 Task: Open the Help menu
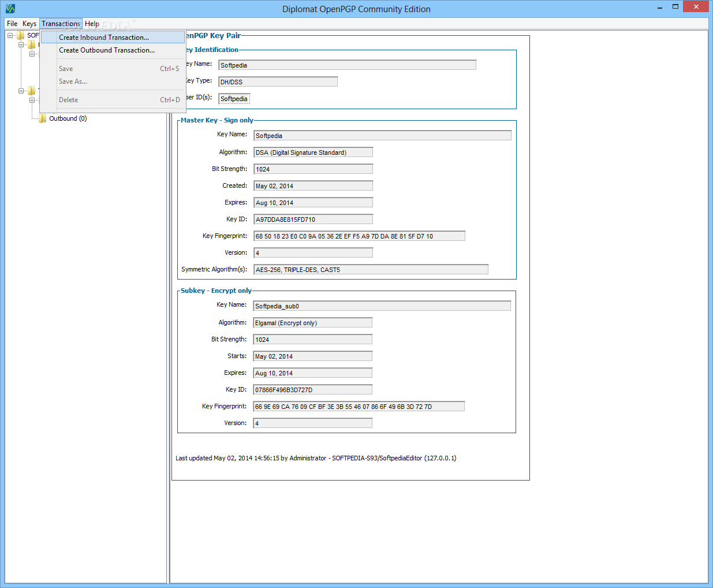[x=92, y=24]
